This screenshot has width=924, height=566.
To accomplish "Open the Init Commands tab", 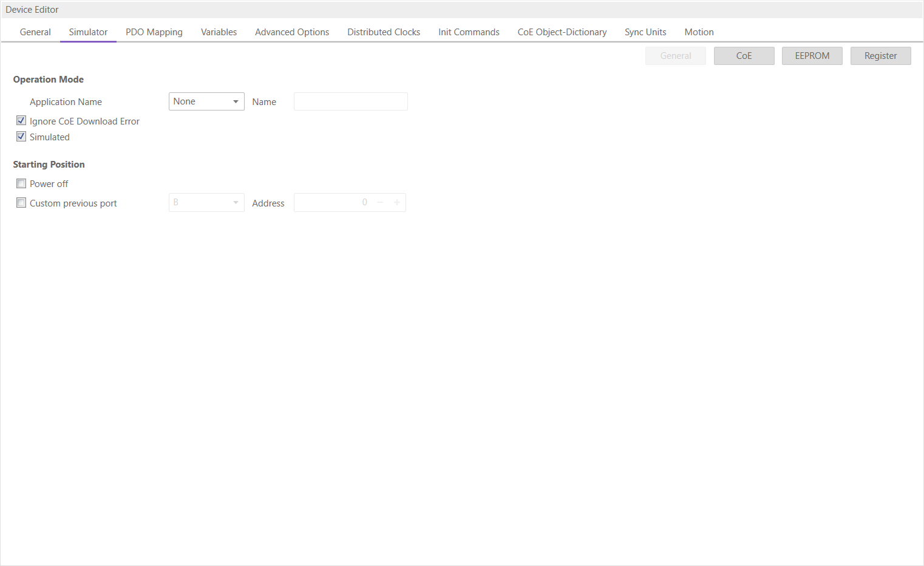I will click(469, 32).
